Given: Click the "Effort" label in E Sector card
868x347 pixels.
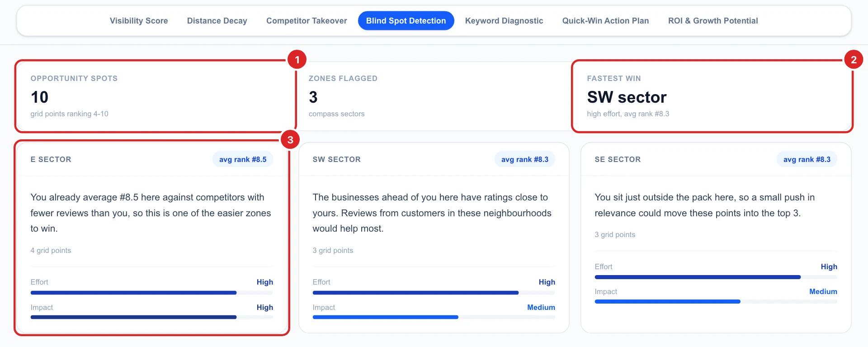Looking at the screenshot, I should coord(39,282).
